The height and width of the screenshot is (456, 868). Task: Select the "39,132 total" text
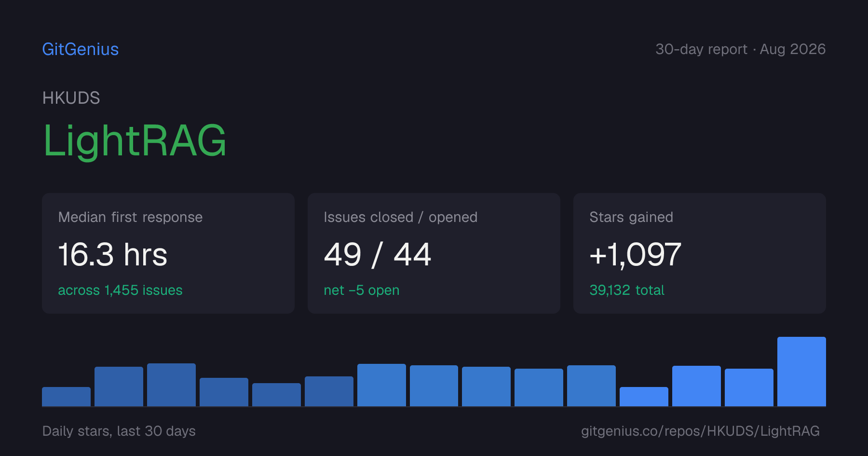click(627, 290)
